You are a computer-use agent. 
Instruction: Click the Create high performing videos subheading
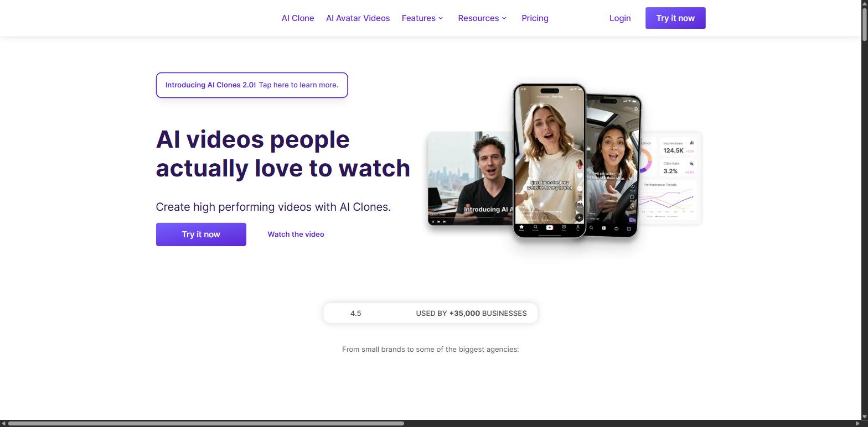pyautogui.click(x=273, y=207)
